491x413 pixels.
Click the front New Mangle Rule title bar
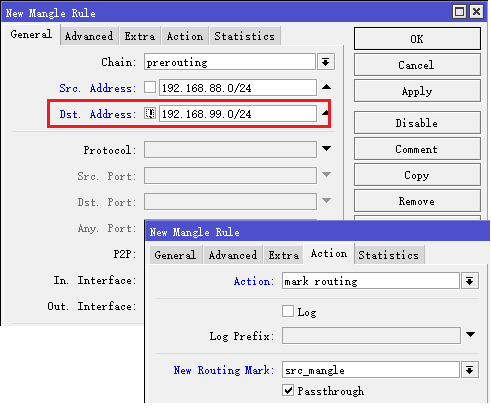(318, 232)
